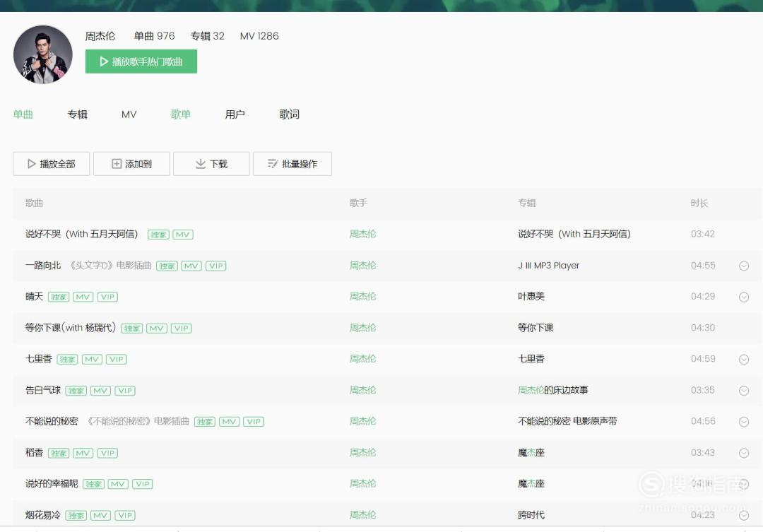This screenshot has height=532, width=763.
Task: Click the 批量操作 button
Action: click(292, 163)
